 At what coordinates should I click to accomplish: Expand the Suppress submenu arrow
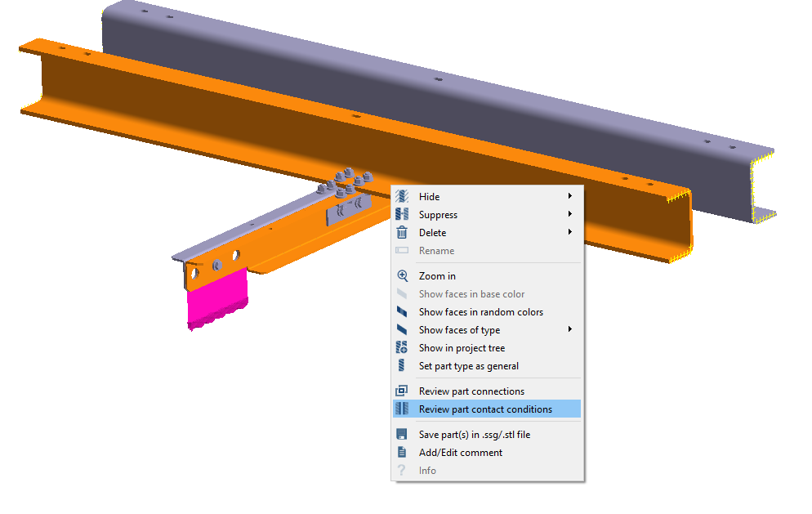point(569,214)
